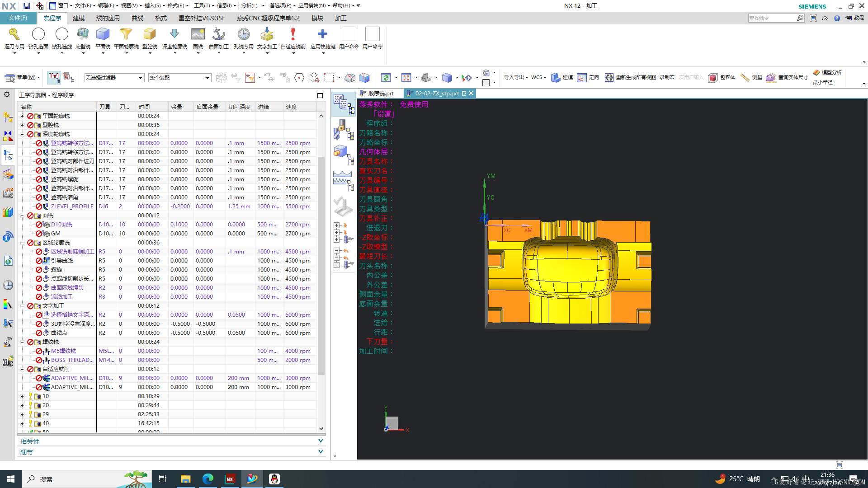Select the ZLEVEL_PROFILE operation

[x=72, y=206]
